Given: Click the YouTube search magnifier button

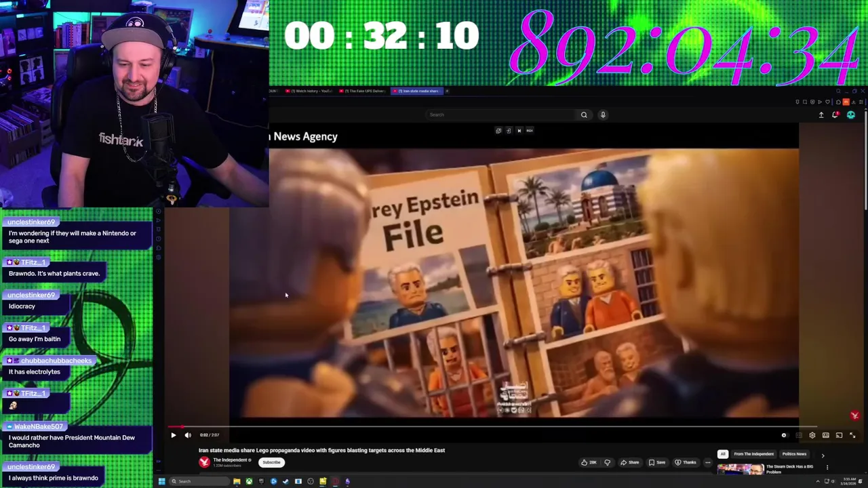Looking at the screenshot, I should (x=584, y=115).
